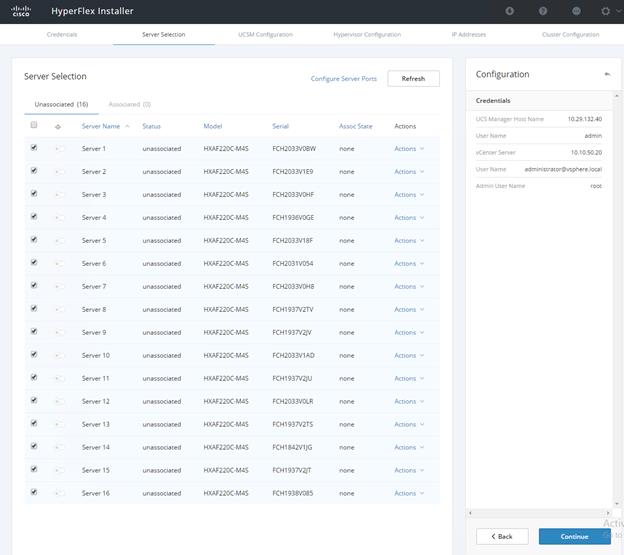Uncheck the Server 14 checkbox
Image resolution: width=624 pixels, height=555 pixels.
pos(34,446)
